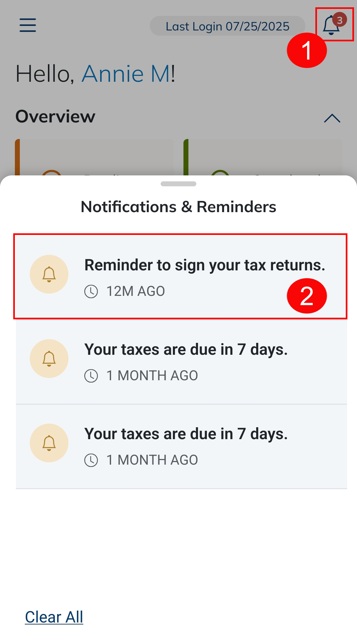Tap bell icon of the middle notification

tap(49, 358)
